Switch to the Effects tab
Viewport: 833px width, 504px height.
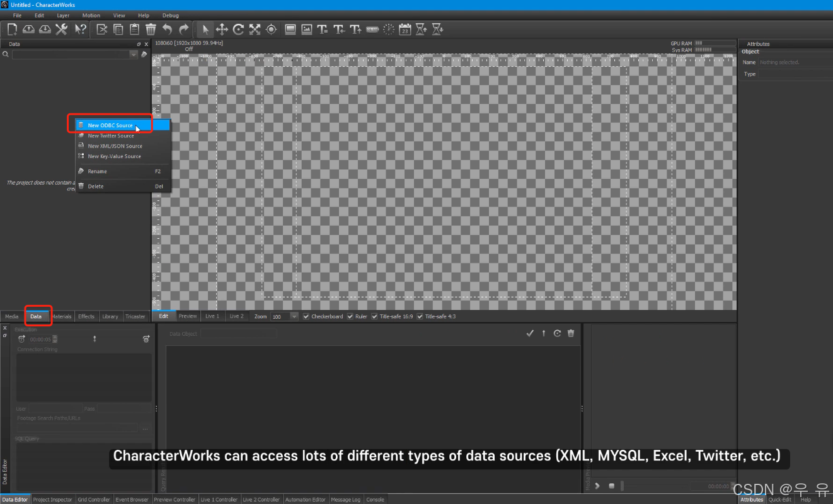(x=86, y=316)
